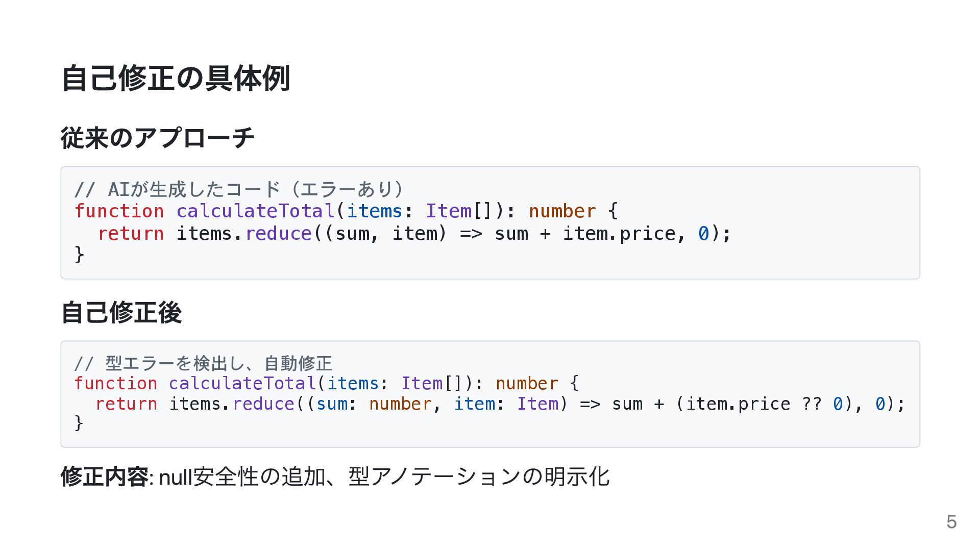Select calculateTotal in the first code block

(x=256, y=211)
